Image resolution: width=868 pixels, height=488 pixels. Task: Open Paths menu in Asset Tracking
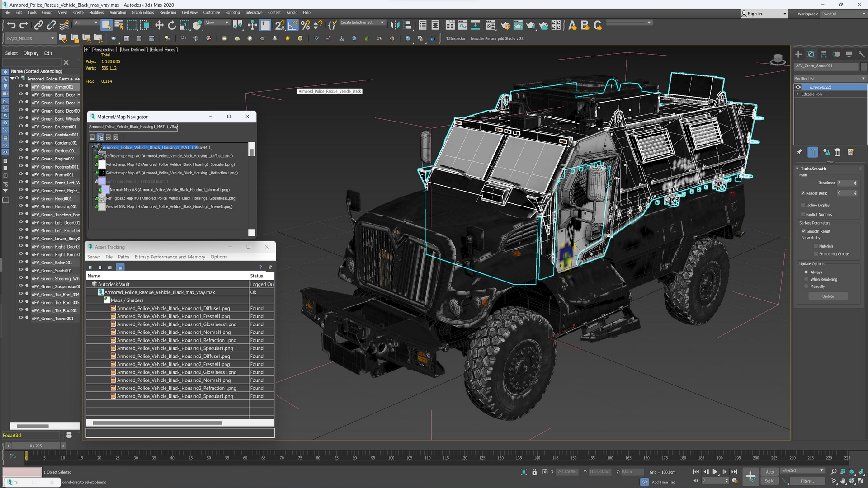123,257
